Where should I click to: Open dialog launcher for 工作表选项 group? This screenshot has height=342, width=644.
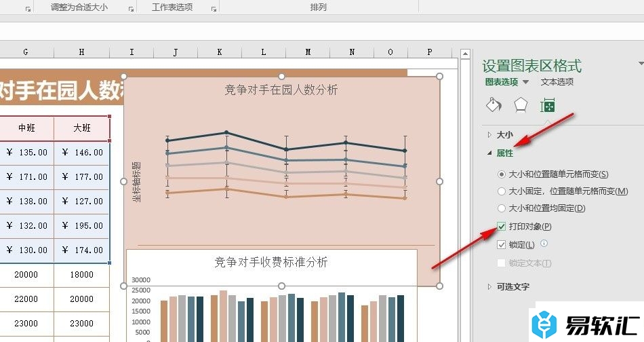(x=214, y=9)
